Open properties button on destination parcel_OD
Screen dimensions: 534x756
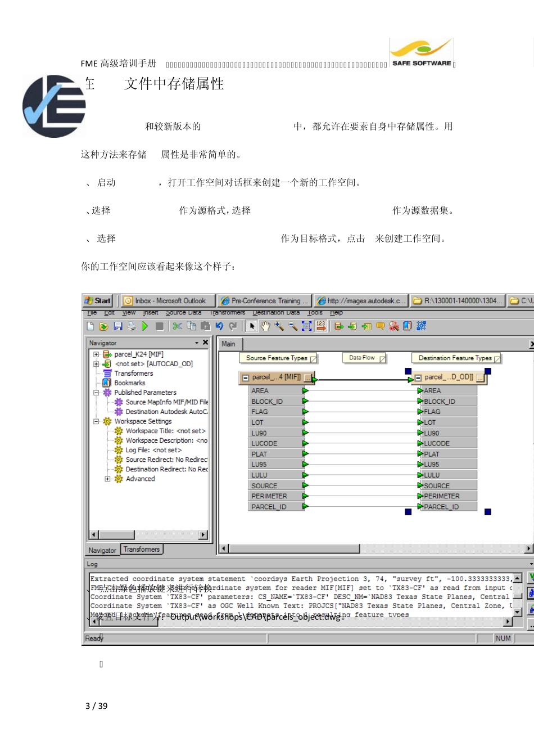[x=480, y=378]
